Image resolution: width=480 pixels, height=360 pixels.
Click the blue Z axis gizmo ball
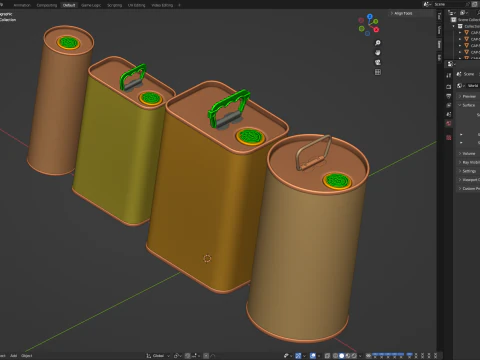coord(370,16)
